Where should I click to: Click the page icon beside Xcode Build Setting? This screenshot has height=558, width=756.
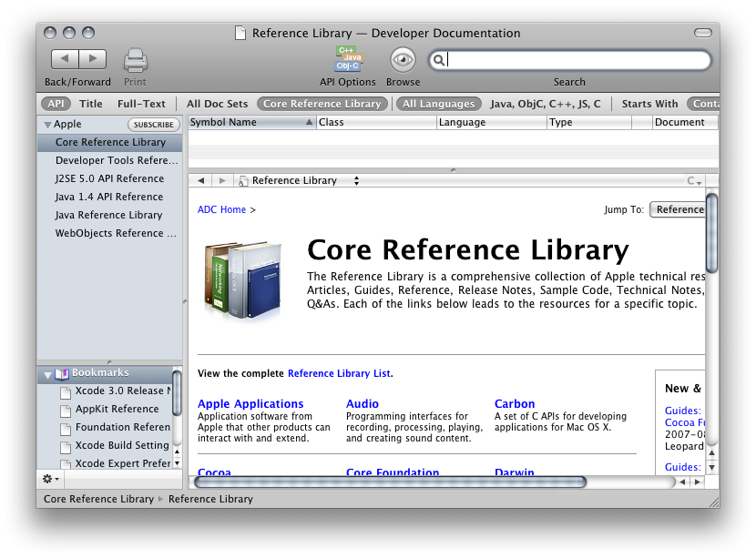click(x=65, y=447)
